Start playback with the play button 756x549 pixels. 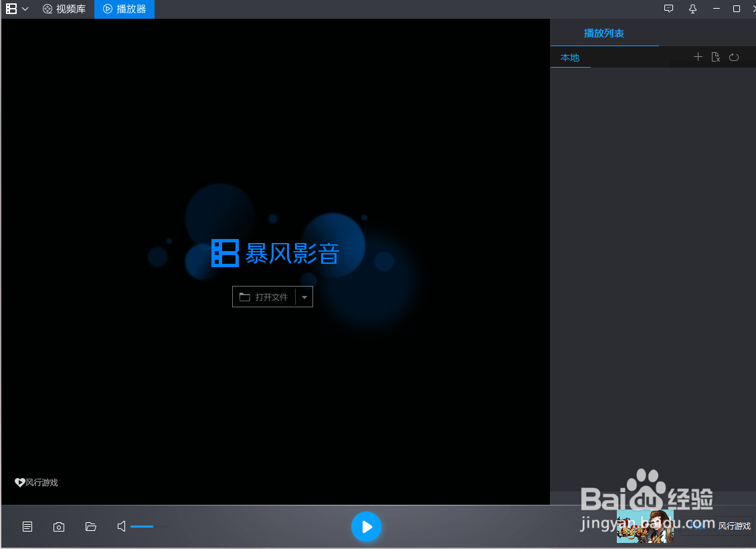(x=366, y=526)
